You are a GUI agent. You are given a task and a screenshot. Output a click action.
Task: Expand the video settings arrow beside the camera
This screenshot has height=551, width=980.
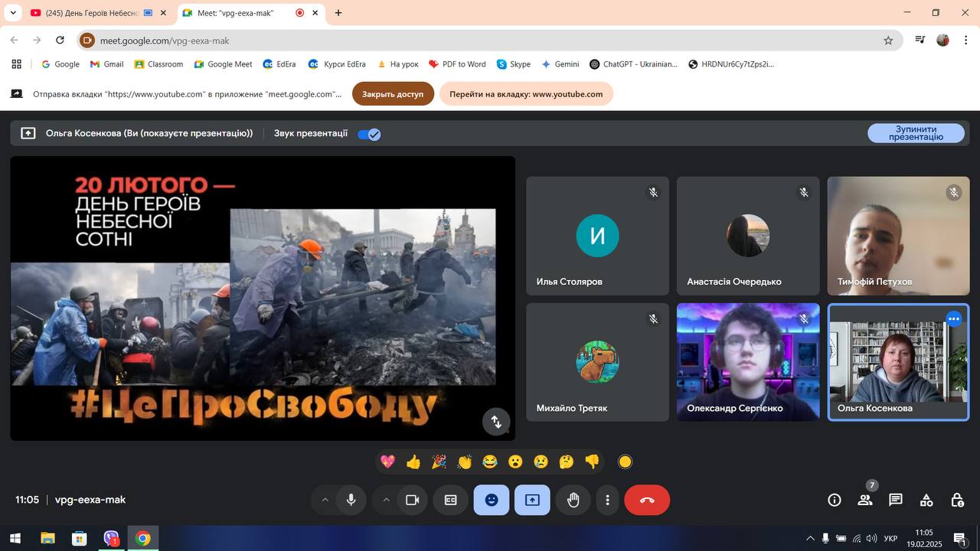pos(386,500)
